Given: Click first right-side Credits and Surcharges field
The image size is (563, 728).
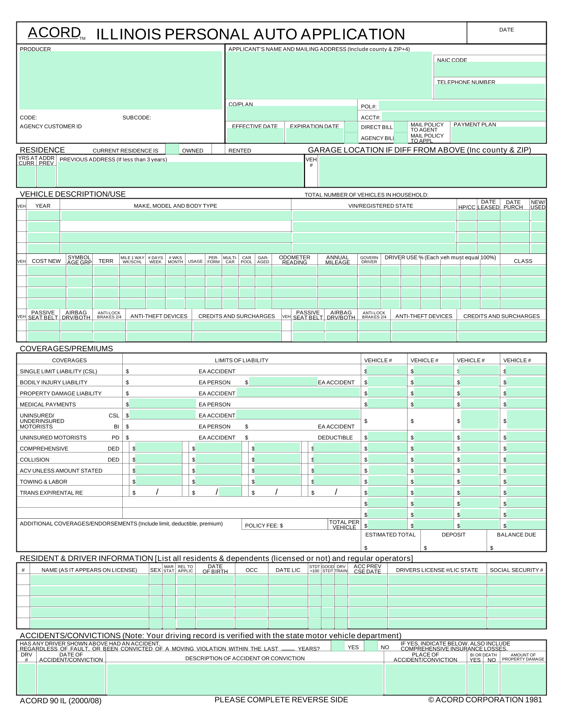Looking at the screenshot, I should [x=502, y=326].
